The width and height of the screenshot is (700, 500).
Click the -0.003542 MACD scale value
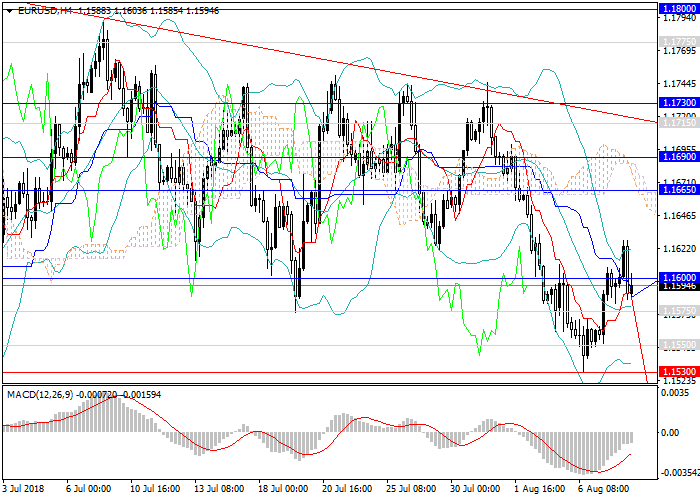point(679,472)
